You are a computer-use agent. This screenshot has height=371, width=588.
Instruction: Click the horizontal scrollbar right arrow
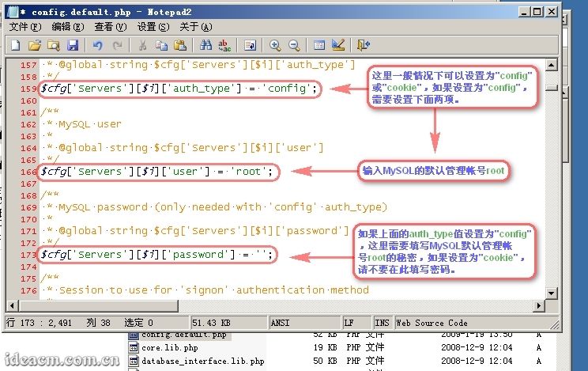pos(538,305)
